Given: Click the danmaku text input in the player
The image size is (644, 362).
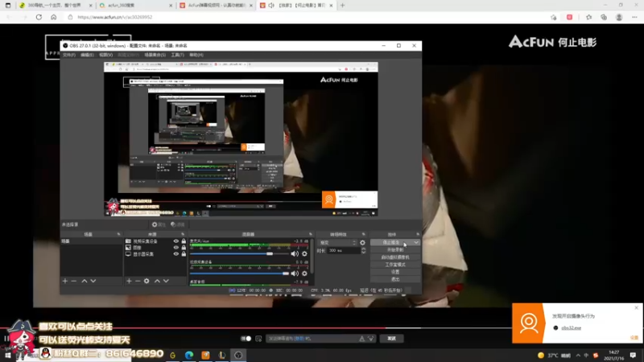Looking at the screenshot, I should point(312,339).
